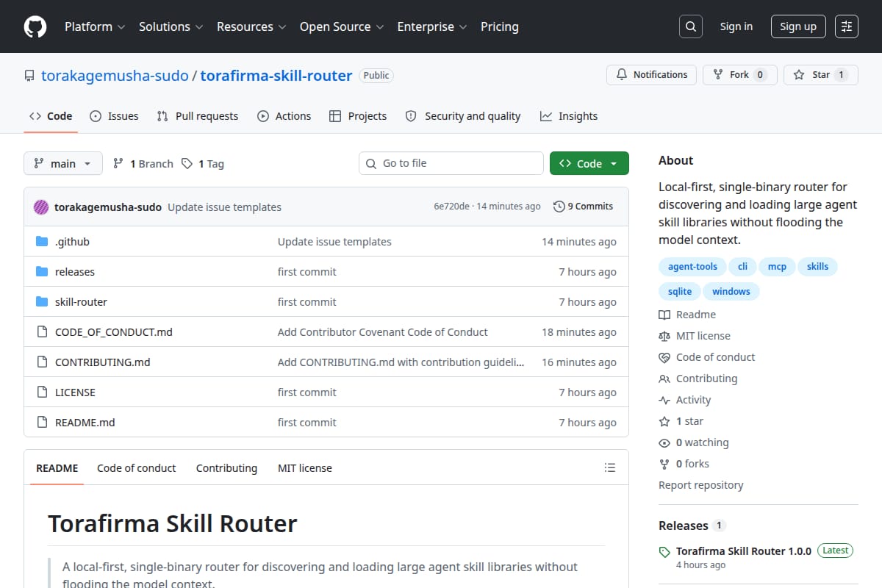Click the branch icon beside 1 Branch

point(118,163)
